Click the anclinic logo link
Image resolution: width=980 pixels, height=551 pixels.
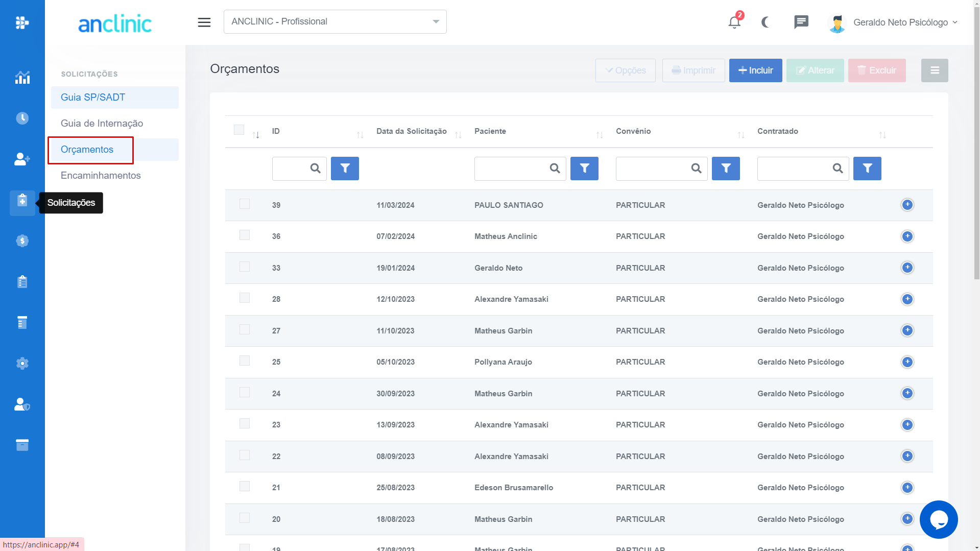pyautogui.click(x=115, y=23)
